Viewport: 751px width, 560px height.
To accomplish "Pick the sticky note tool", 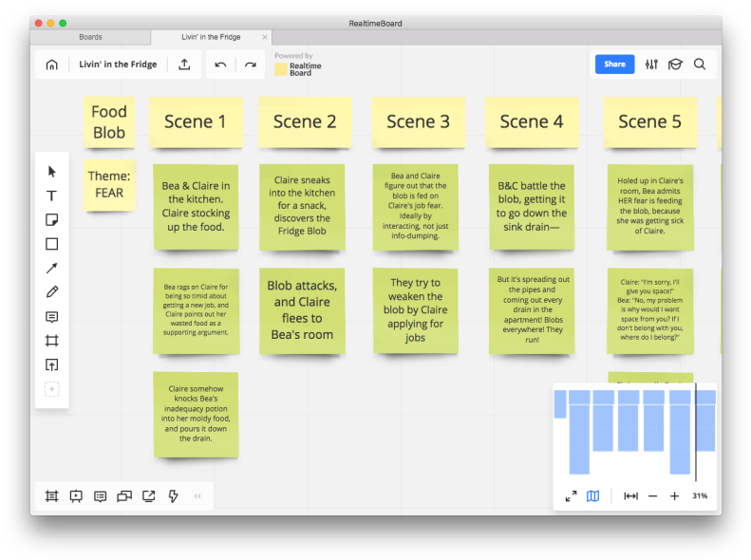I will point(52,220).
